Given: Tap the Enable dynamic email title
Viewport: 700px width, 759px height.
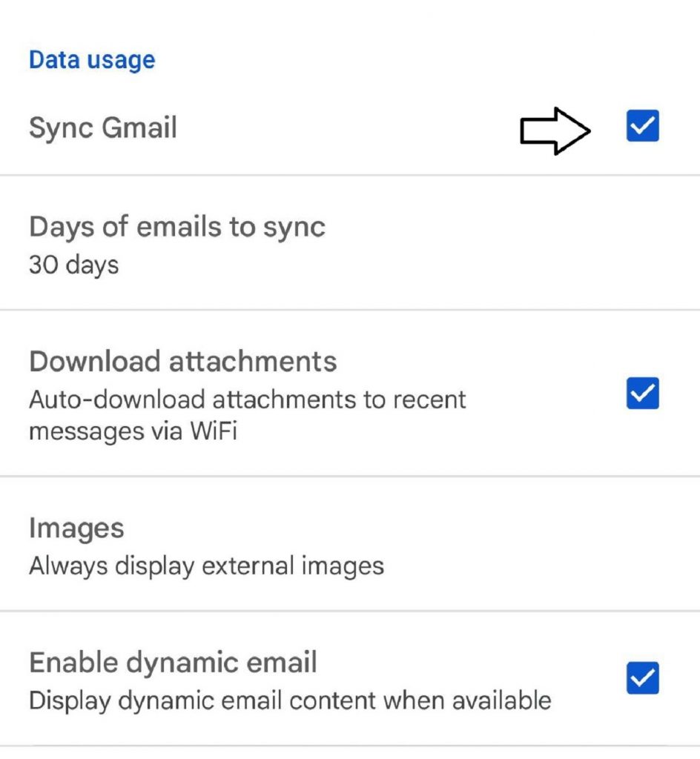Looking at the screenshot, I should (x=173, y=662).
